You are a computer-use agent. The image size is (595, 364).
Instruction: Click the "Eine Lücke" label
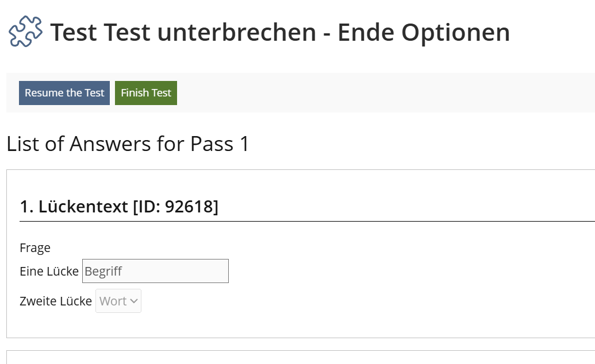click(49, 271)
